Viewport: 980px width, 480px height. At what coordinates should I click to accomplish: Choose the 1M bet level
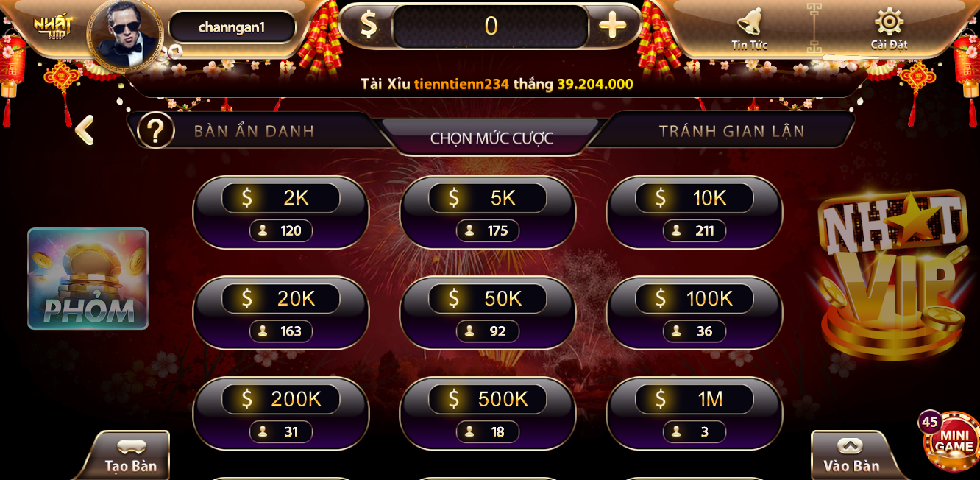[694, 414]
